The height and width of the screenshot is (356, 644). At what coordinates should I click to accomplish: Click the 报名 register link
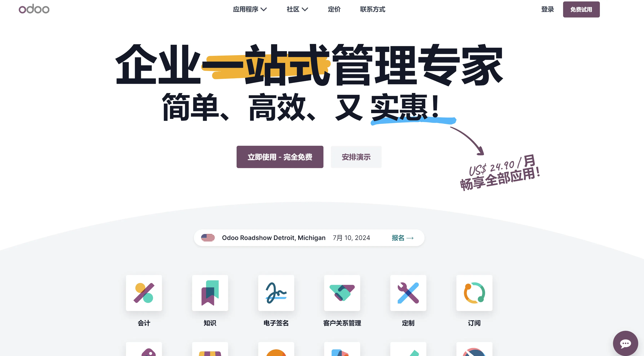[x=403, y=237]
